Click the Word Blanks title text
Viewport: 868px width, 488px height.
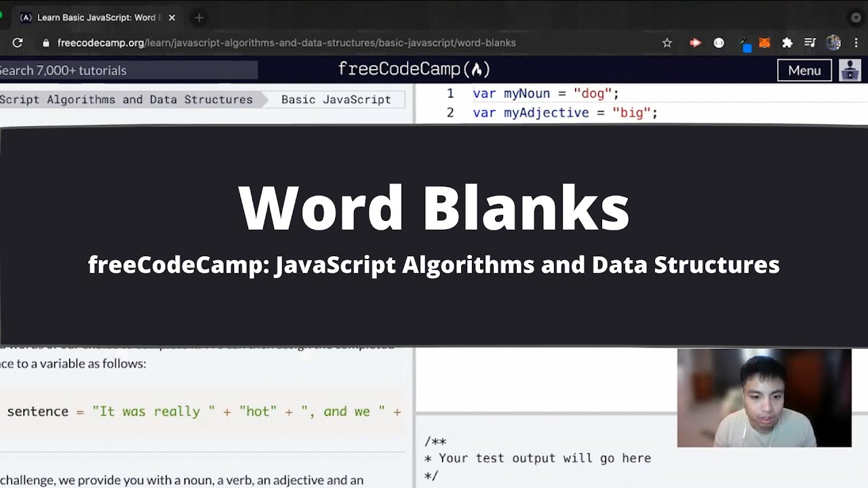coord(434,207)
